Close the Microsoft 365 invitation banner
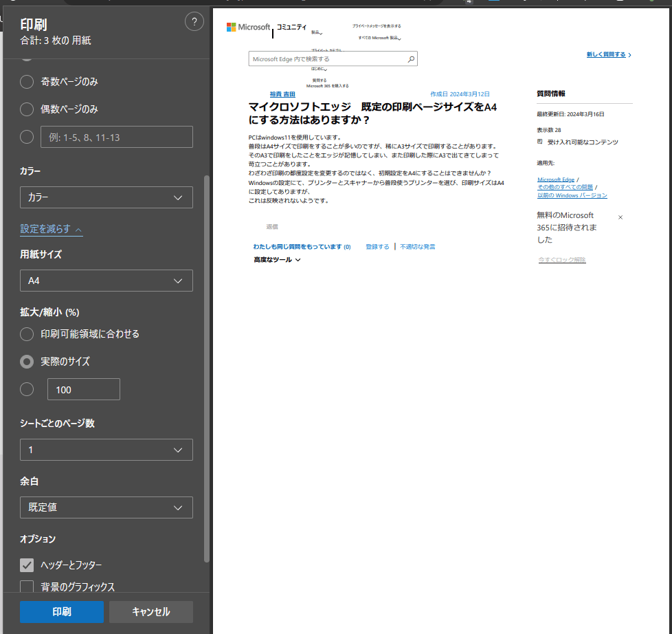Screen dimensions: 672x634 coord(620,217)
